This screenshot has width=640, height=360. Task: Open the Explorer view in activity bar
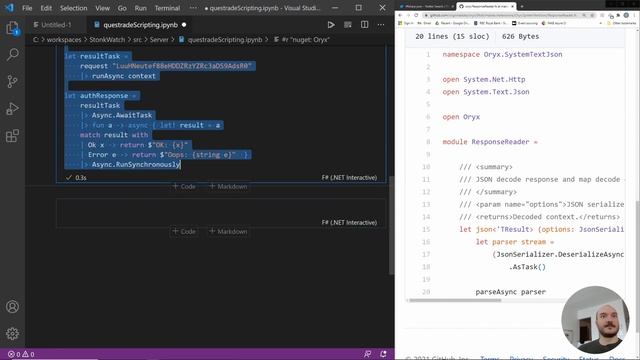pos(12,28)
